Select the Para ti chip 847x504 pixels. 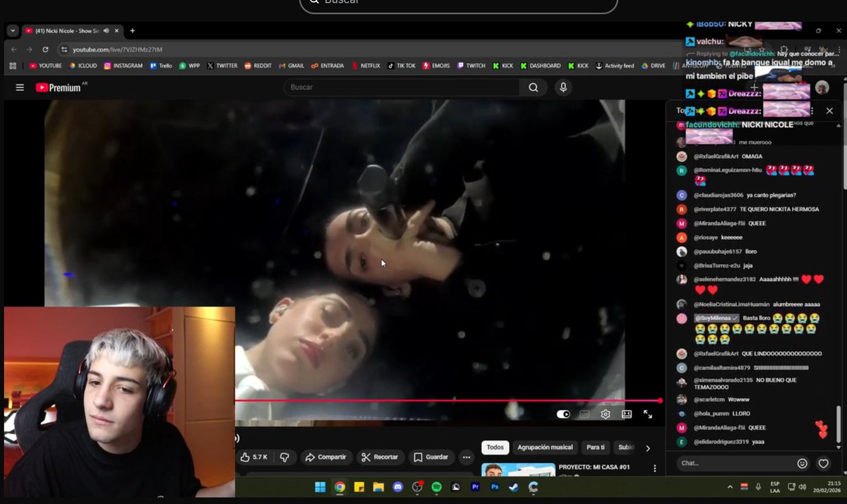[x=596, y=448]
